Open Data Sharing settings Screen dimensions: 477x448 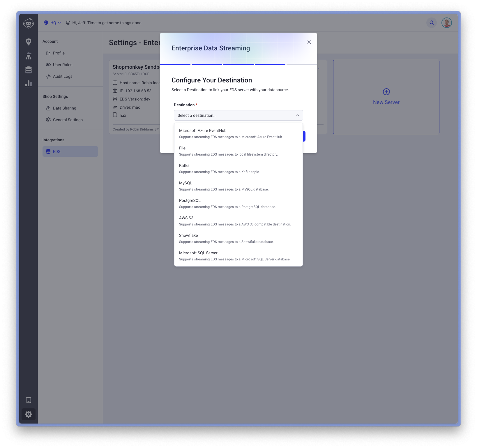tap(70, 108)
